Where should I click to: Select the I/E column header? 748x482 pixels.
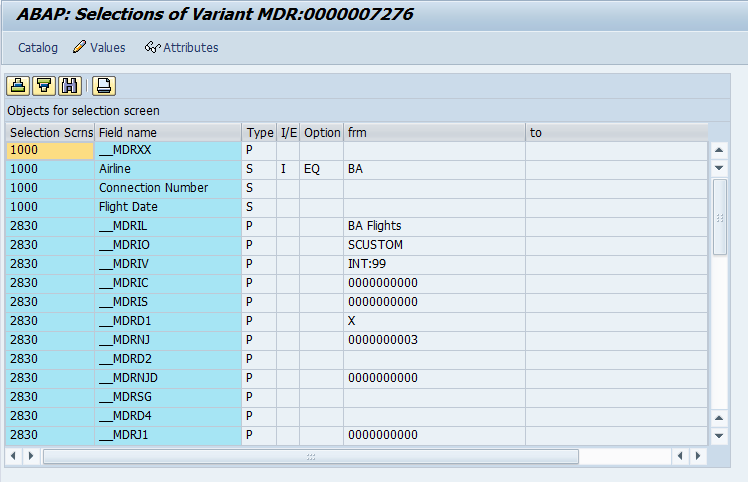tap(288, 133)
